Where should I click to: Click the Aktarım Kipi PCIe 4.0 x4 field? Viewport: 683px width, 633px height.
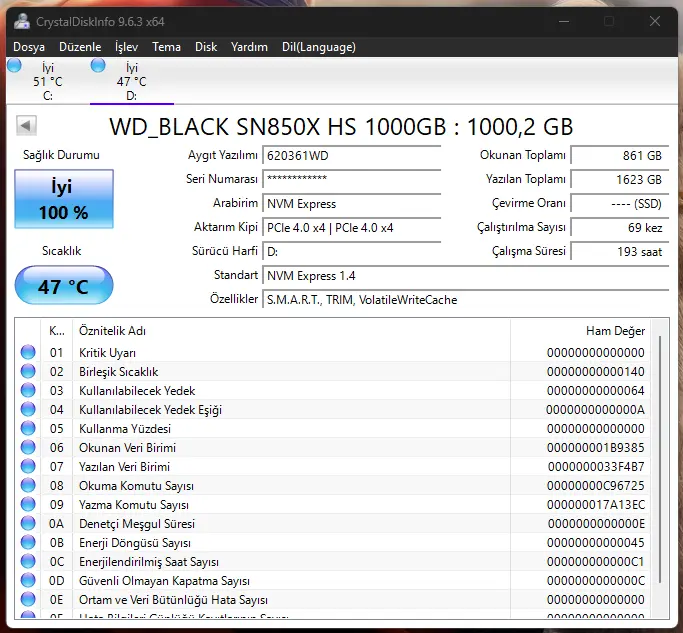point(352,227)
